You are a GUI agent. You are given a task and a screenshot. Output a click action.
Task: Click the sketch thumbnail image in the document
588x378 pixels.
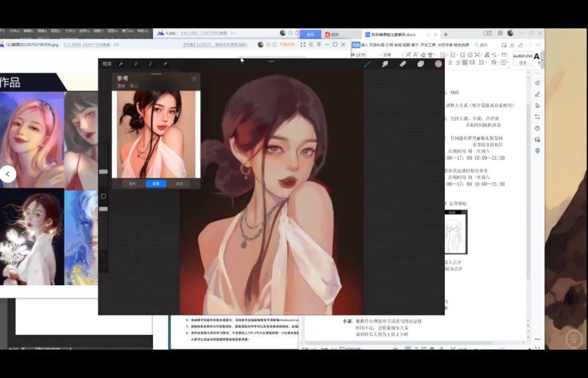point(456,232)
